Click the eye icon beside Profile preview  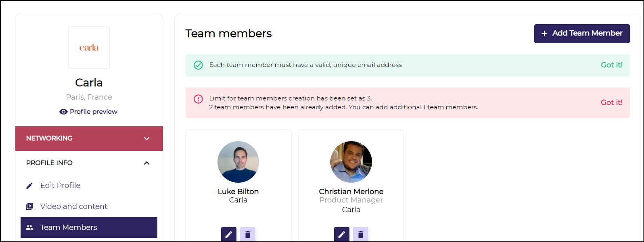pyautogui.click(x=63, y=112)
